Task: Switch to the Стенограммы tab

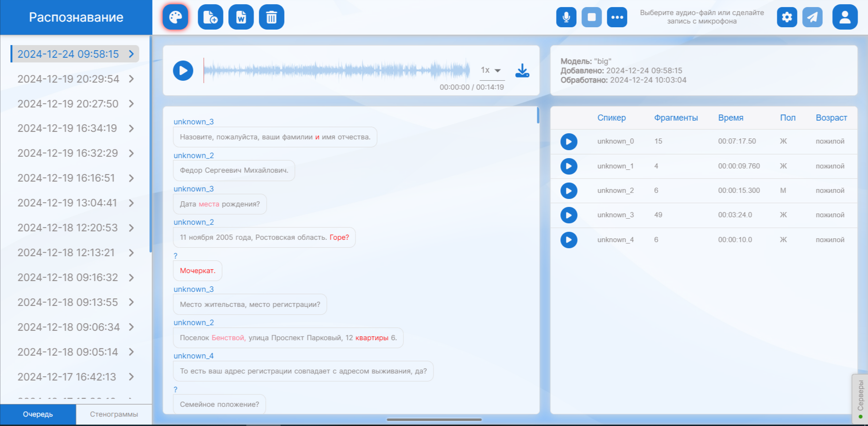Action: coord(114,414)
